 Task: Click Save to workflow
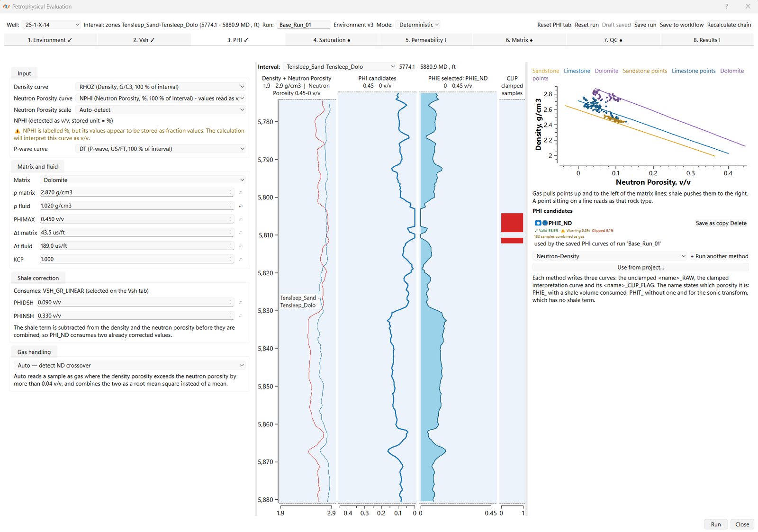[682, 25]
